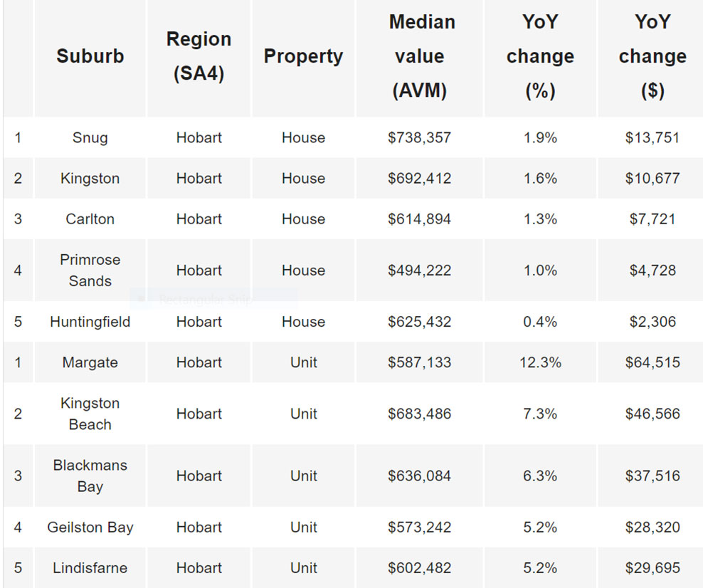703x588 pixels.
Task: Select the Margate suburb cell
Action: [90, 362]
